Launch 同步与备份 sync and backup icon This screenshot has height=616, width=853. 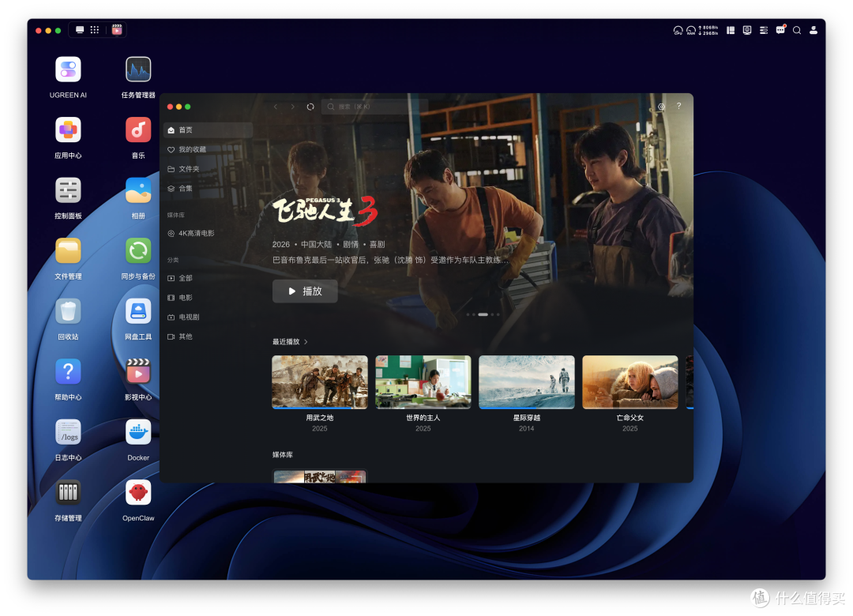[x=138, y=251]
